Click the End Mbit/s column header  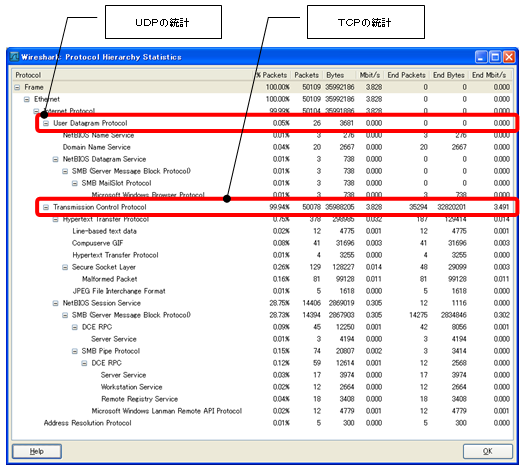coord(490,75)
